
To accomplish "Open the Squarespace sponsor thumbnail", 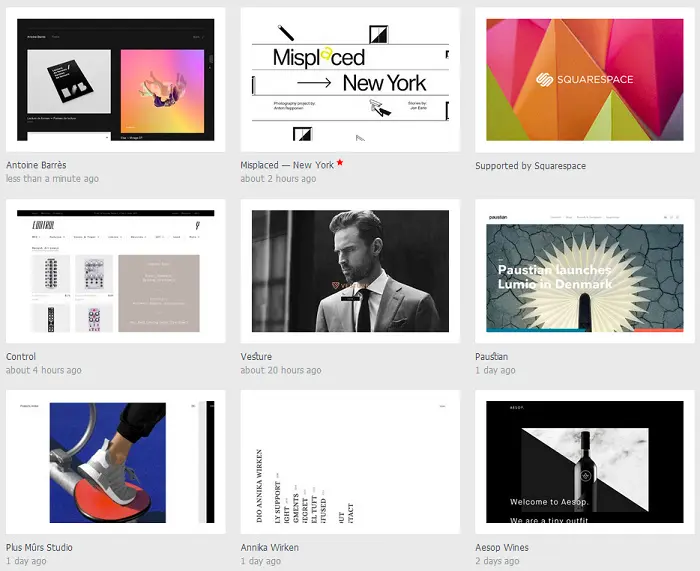I will [x=585, y=79].
